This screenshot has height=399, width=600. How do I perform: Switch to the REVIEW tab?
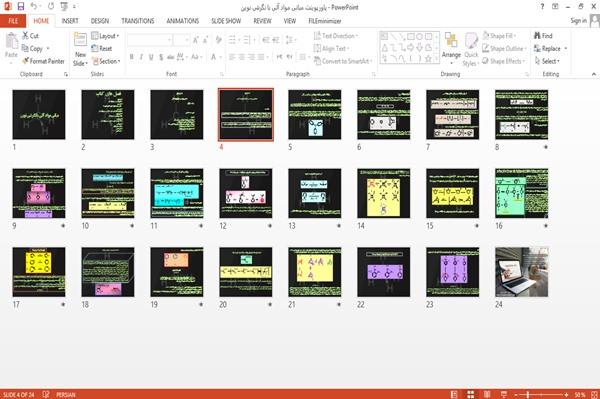pyautogui.click(x=262, y=21)
